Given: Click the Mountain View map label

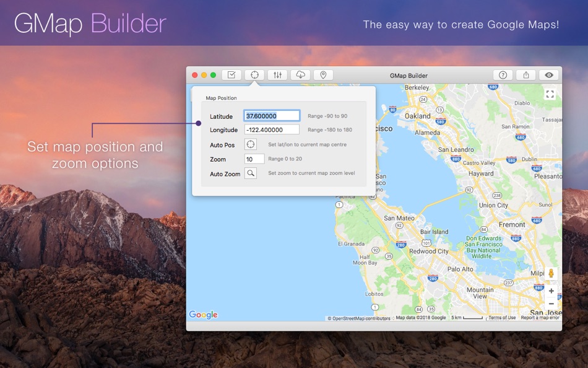Looking at the screenshot, I should pyautogui.click(x=480, y=293).
